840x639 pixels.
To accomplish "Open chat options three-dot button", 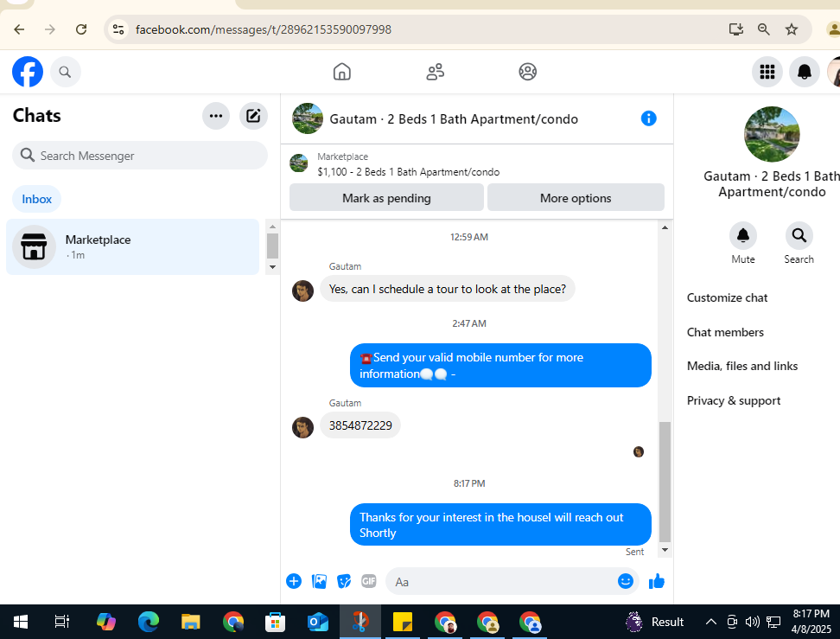I will [x=216, y=116].
